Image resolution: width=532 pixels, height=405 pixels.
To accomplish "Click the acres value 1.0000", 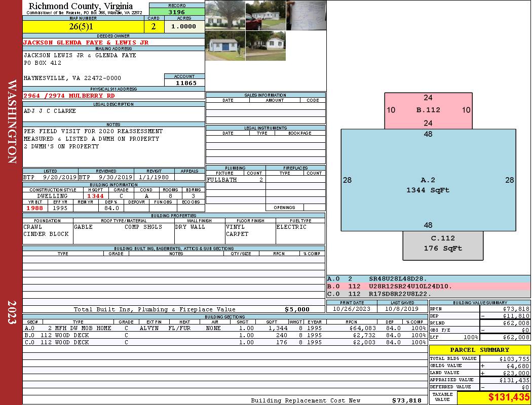I will [184, 27].
